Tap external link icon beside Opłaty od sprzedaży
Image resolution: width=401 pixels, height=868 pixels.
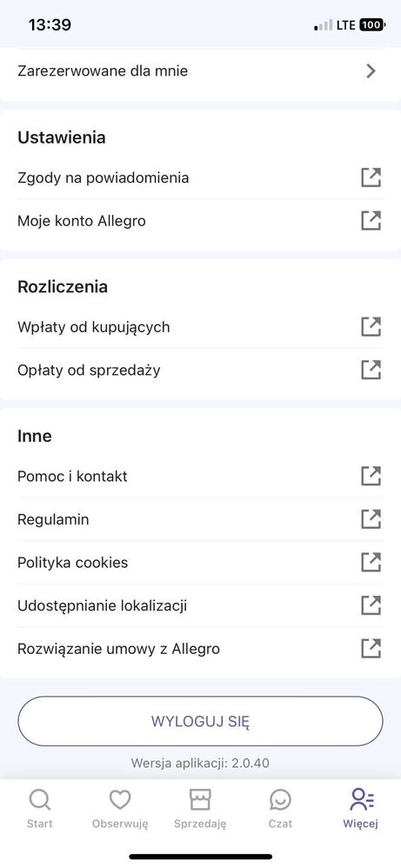coord(371,370)
